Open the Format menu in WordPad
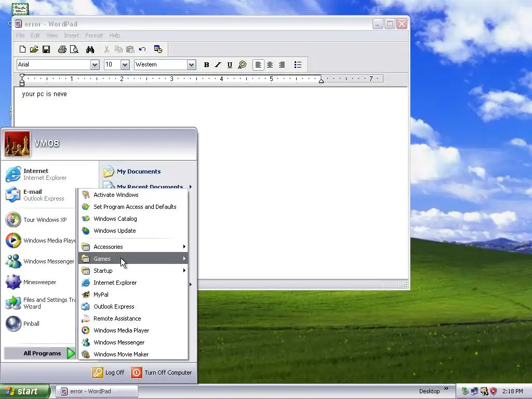Image resolution: width=532 pixels, height=399 pixels. point(94,35)
